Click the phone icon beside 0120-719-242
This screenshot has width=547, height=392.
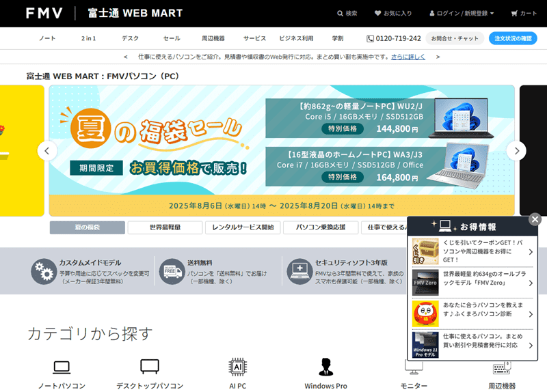[x=370, y=38]
